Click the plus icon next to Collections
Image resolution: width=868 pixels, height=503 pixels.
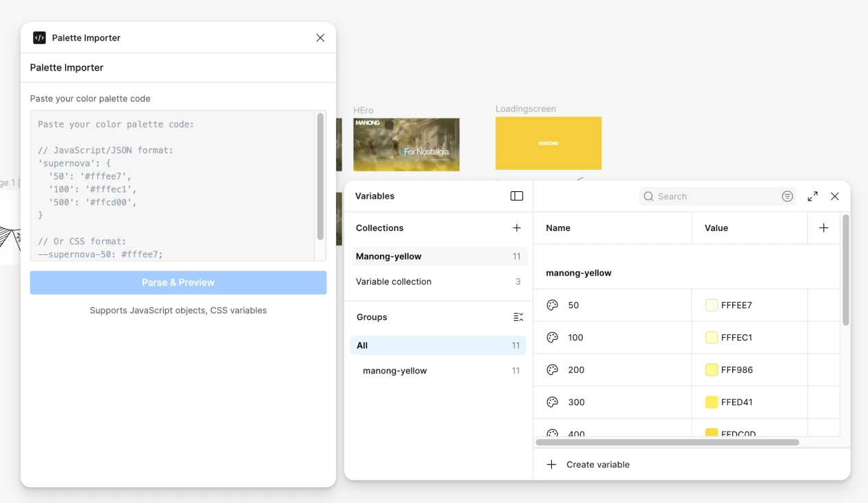click(x=516, y=228)
